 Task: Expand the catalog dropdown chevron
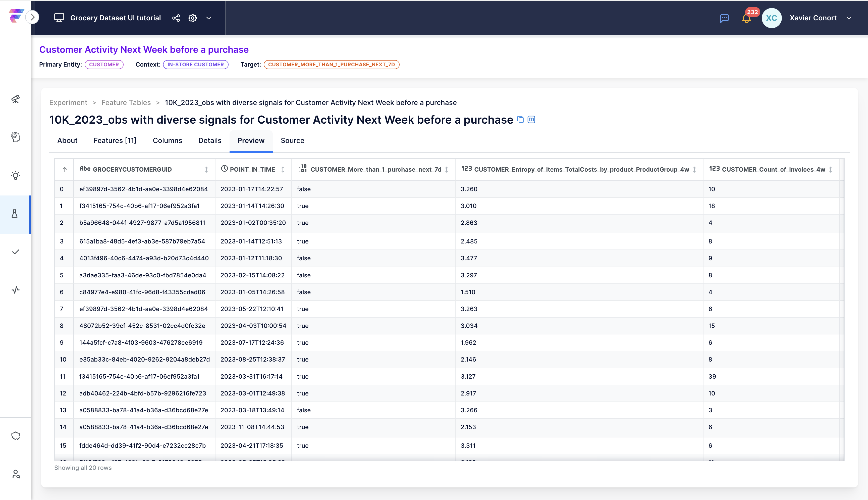[209, 18]
